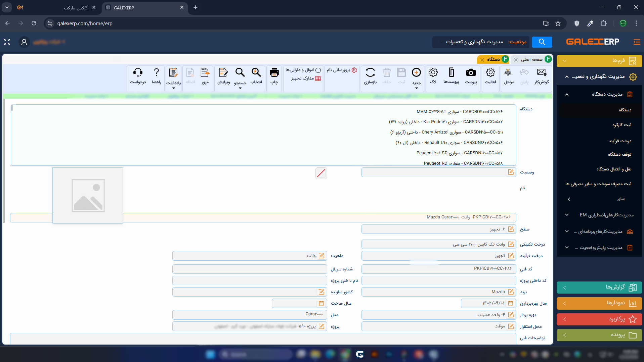Click edit icon in سطح field

pyautogui.click(x=511, y=229)
